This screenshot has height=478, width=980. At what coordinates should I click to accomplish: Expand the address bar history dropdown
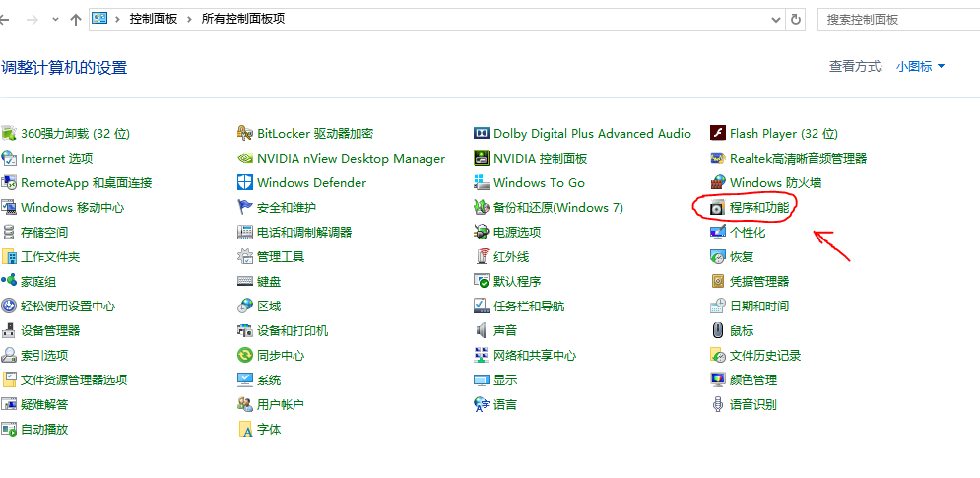tap(777, 20)
